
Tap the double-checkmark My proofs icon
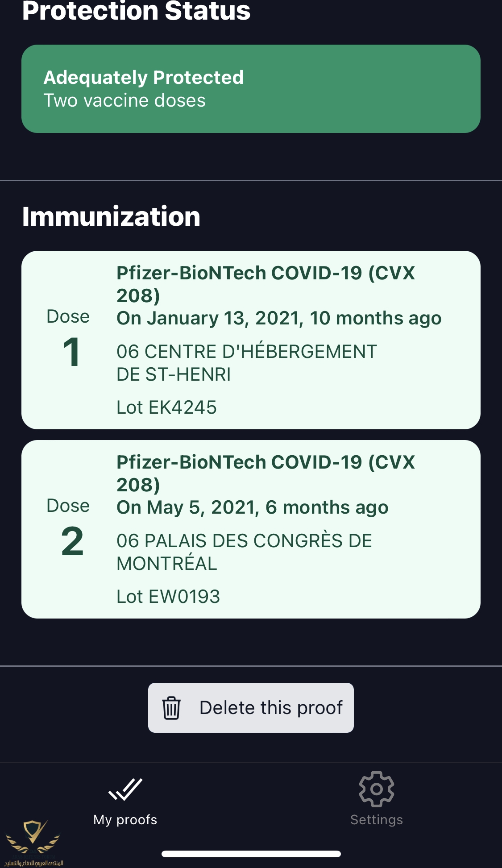coord(125,789)
